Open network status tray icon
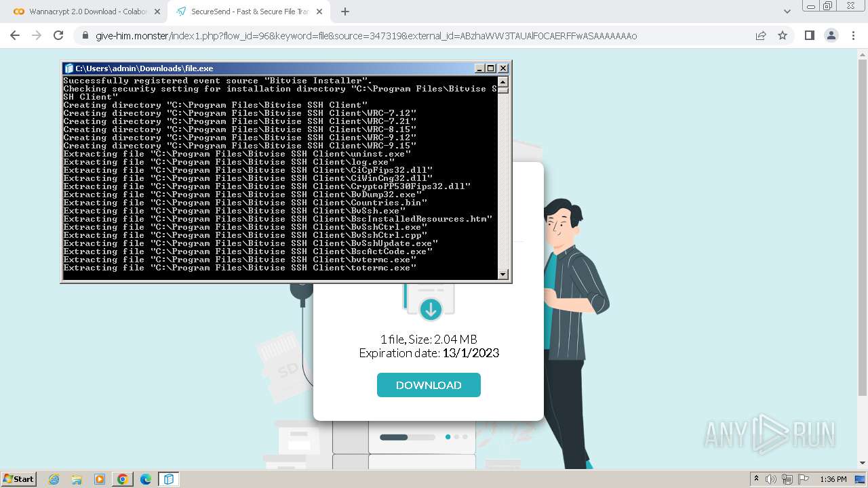 tap(787, 479)
